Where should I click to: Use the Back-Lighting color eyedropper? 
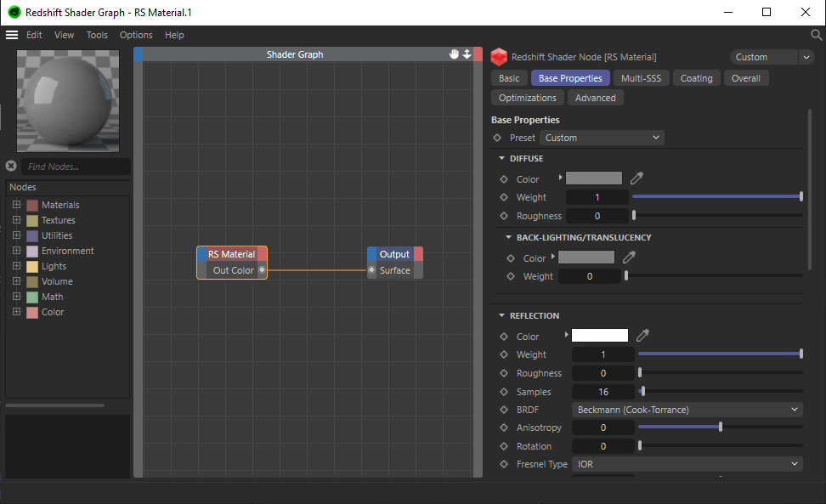coord(629,258)
